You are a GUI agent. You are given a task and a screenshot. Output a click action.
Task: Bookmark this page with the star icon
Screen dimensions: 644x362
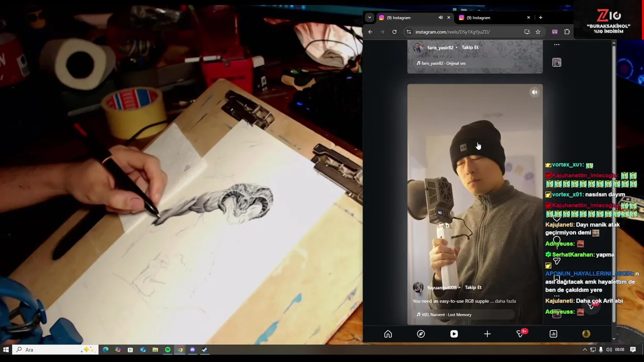pyautogui.click(x=538, y=32)
